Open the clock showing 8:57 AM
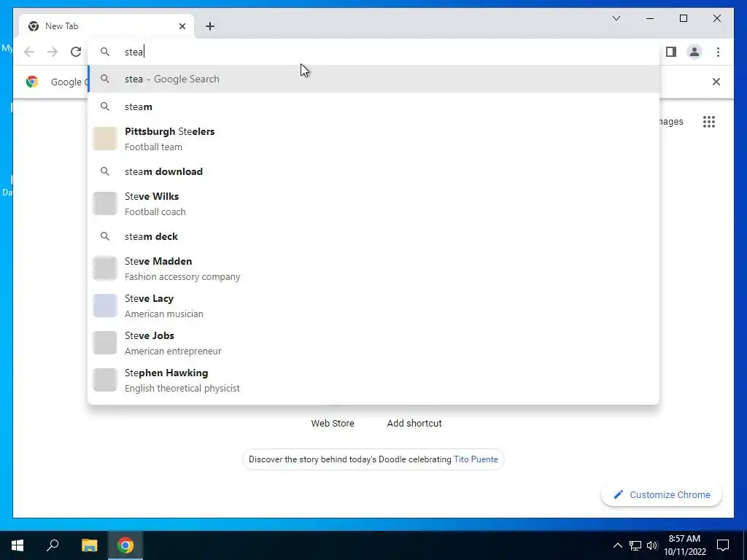747x560 pixels. click(x=684, y=545)
